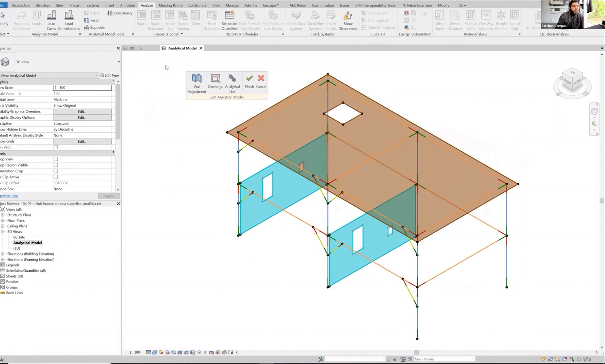Toggle the Crop View checkbox

(56, 159)
